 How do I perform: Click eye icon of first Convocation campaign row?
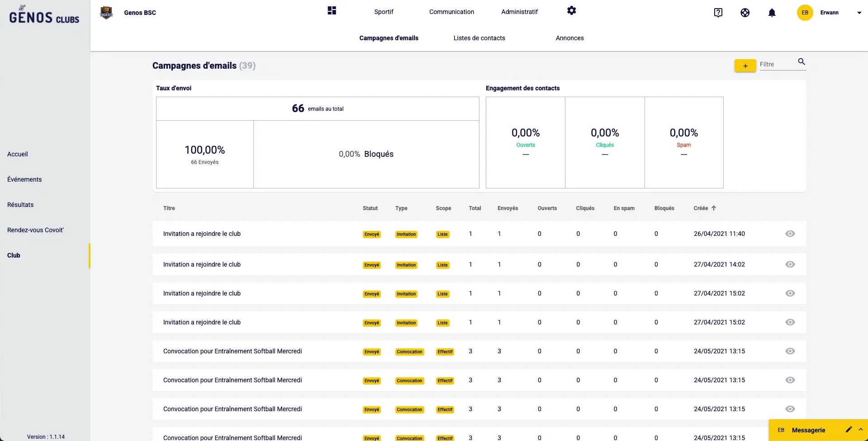click(790, 351)
